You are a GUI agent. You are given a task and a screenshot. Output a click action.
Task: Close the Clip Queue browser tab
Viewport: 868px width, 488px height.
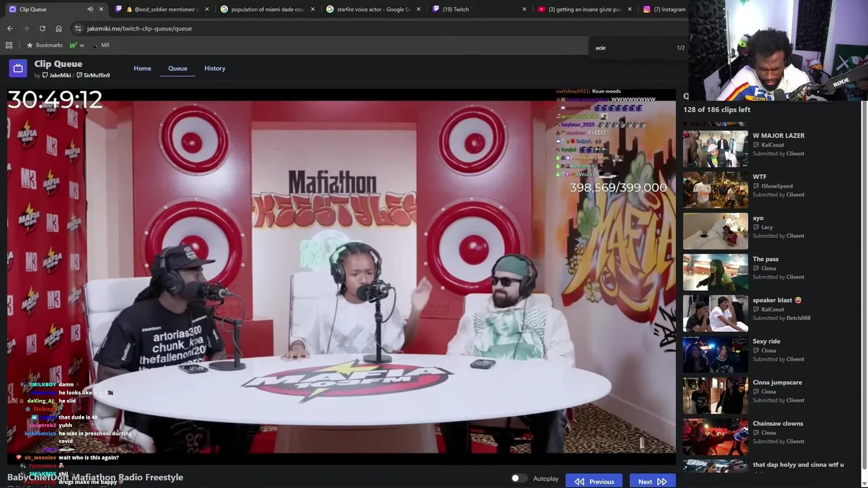(102, 9)
